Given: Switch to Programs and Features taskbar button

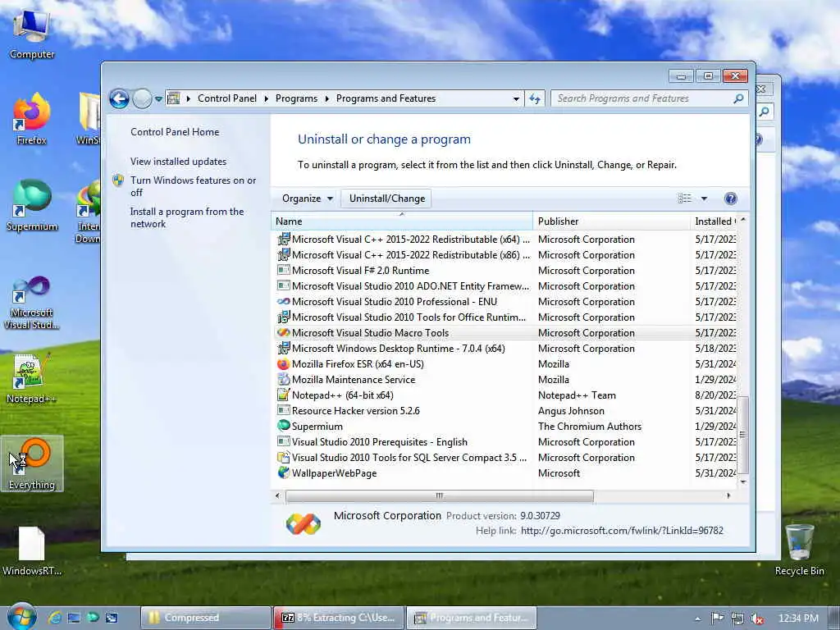Looking at the screenshot, I should [472, 618].
